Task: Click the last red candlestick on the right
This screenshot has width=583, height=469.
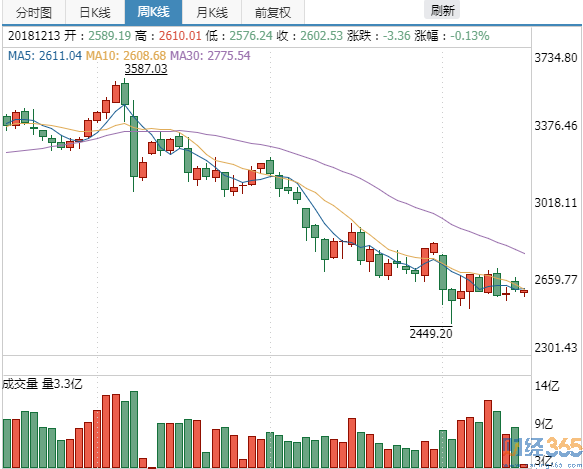Action: 524,292
